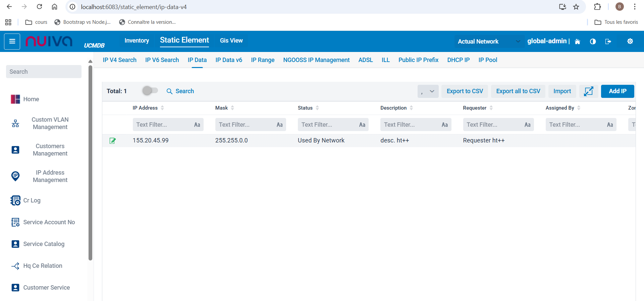The width and height of the screenshot is (644, 301).
Task: Toggle case sensitivity on IP Address filter
Action: [197, 125]
